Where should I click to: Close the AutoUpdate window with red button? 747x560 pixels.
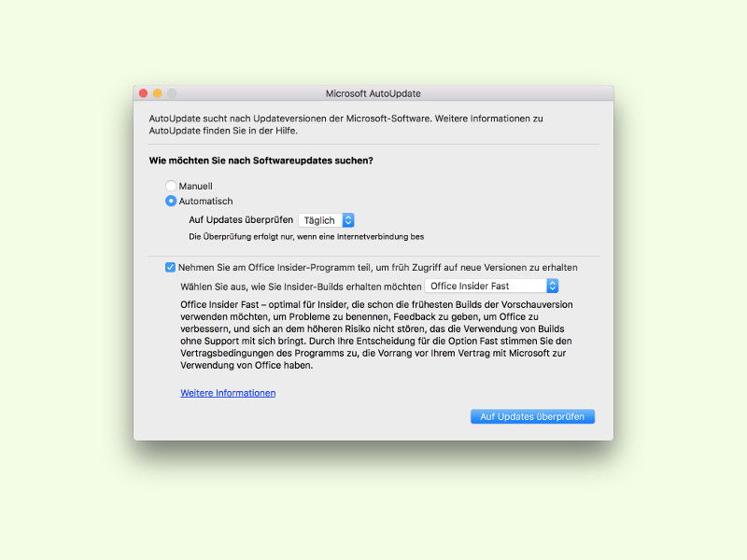tap(144, 93)
